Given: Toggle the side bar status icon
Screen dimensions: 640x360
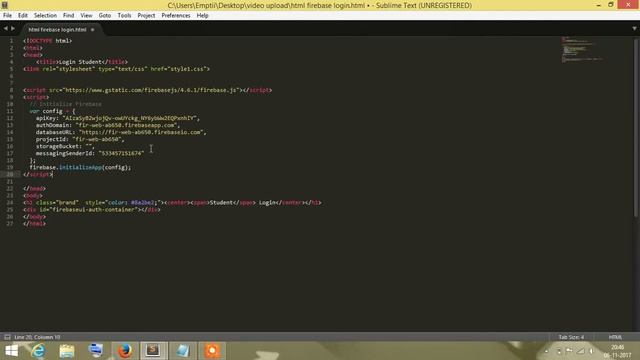Looking at the screenshot, I should [x=7, y=337].
